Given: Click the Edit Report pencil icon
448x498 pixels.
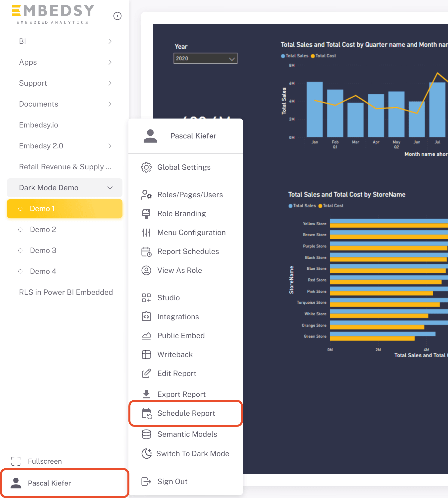Looking at the screenshot, I should pyautogui.click(x=146, y=373).
